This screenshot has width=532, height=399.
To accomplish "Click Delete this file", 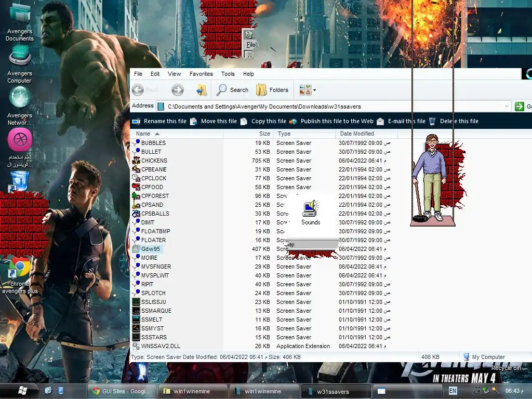I will pyautogui.click(x=454, y=121).
